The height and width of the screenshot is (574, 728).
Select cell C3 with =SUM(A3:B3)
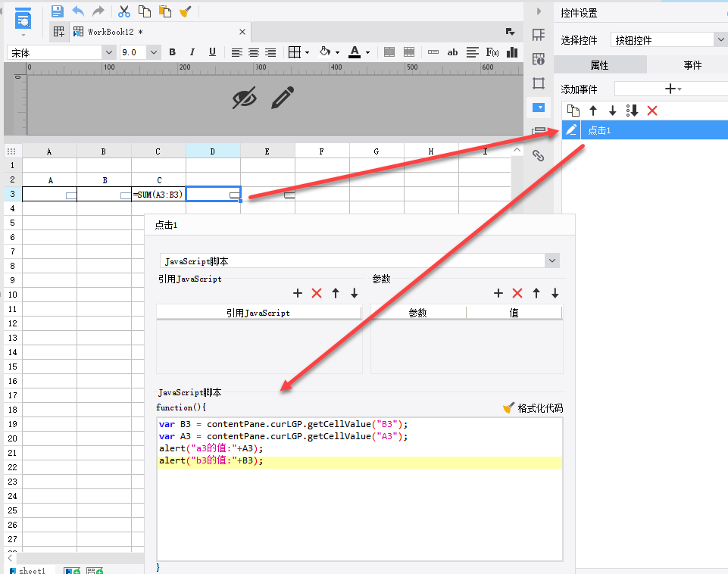coord(158,194)
